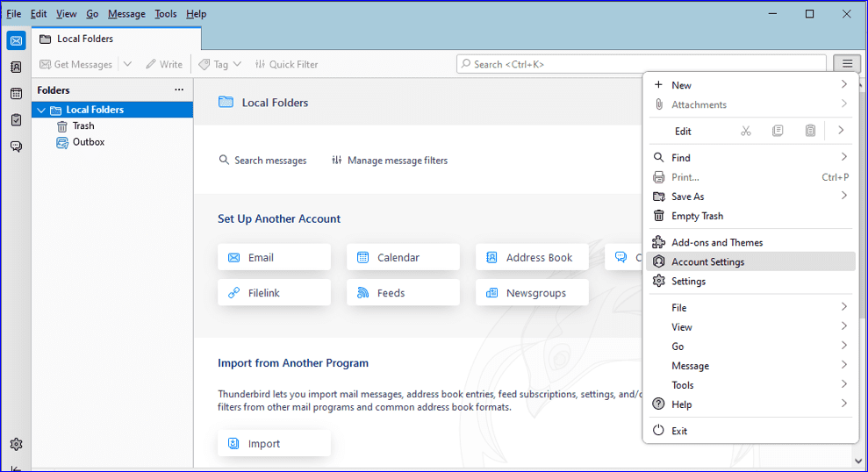This screenshot has height=472, width=868.
Task: Click Manage message filters link
Action: (x=390, y=161)
